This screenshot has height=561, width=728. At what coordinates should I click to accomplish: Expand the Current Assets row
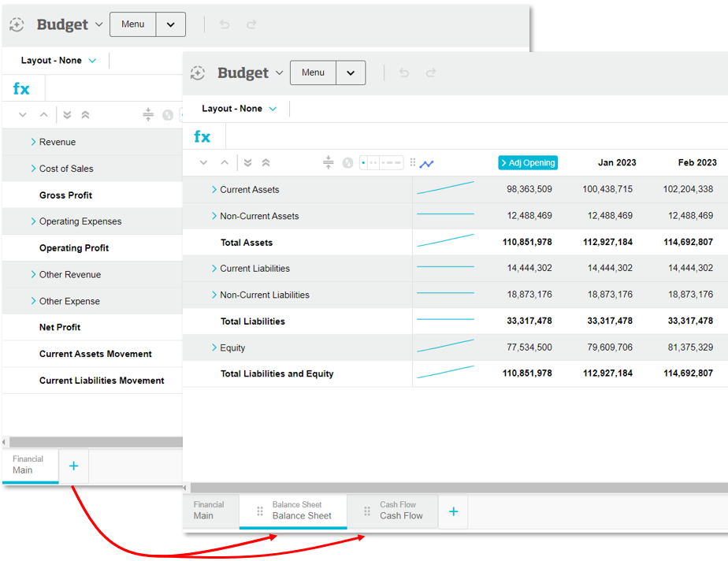[x=214, y=190]
